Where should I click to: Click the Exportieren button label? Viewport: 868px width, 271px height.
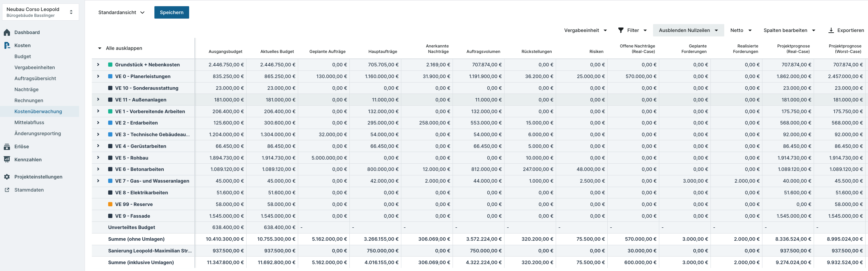point(850,30)
